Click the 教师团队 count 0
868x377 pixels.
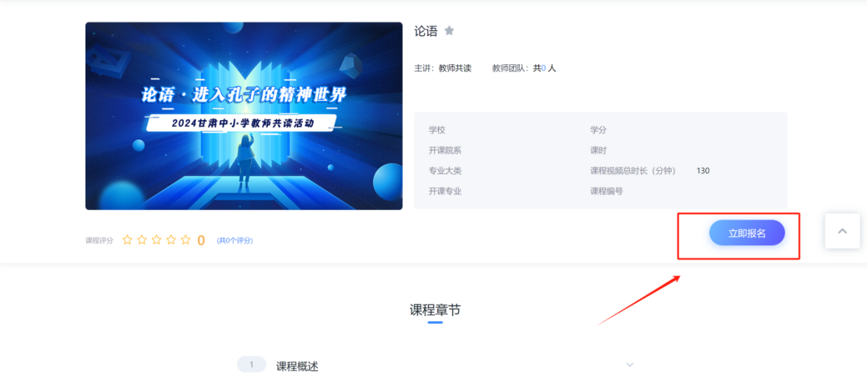pyautogui.click(x=543, y=68)
